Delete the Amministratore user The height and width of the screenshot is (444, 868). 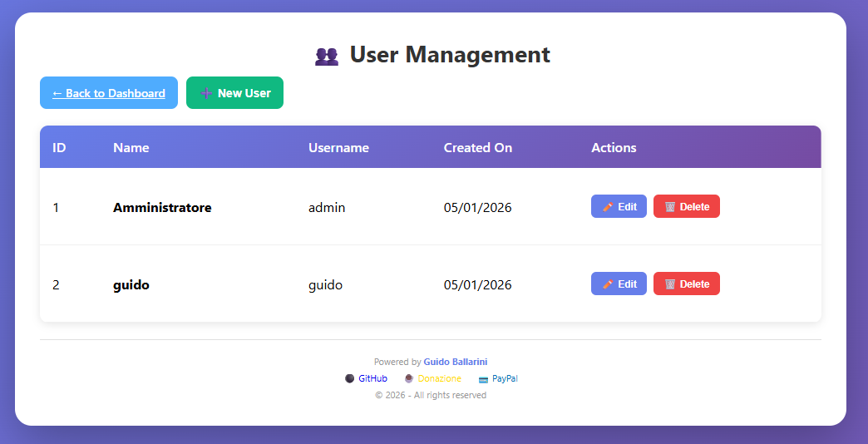687,206
